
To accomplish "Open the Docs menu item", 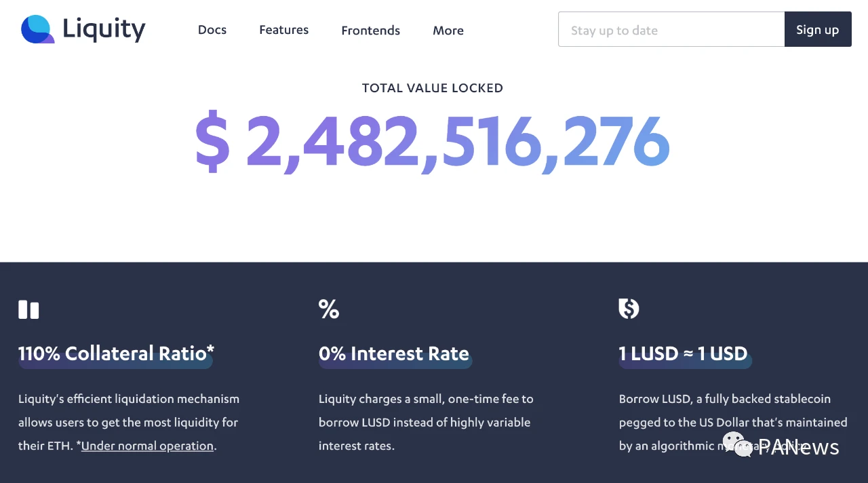I will click(x=212, y=30).
